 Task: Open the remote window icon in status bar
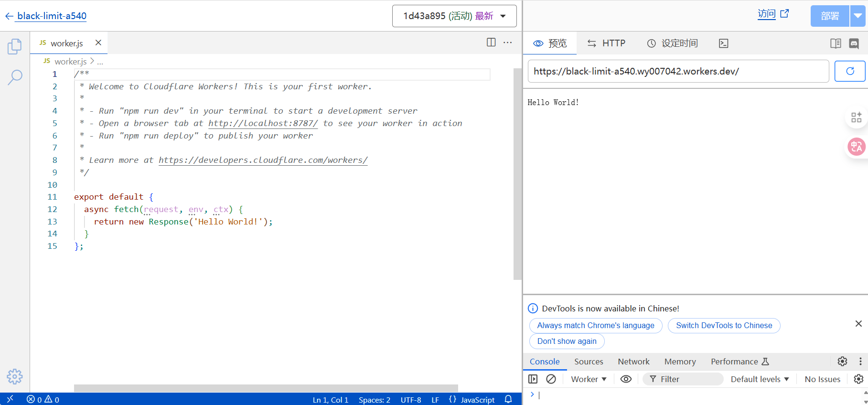[x=10, y=399]
